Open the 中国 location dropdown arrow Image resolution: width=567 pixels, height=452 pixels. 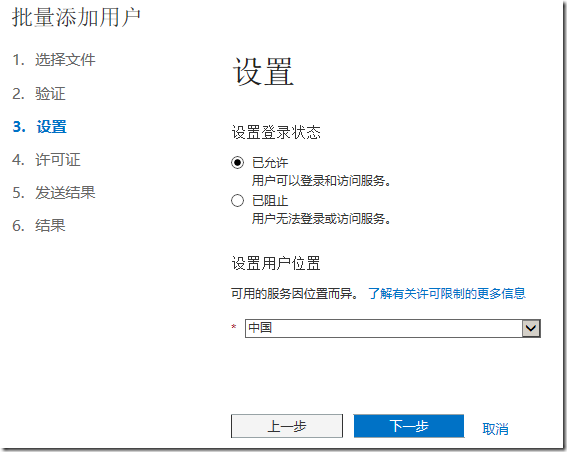pos(531,328)
